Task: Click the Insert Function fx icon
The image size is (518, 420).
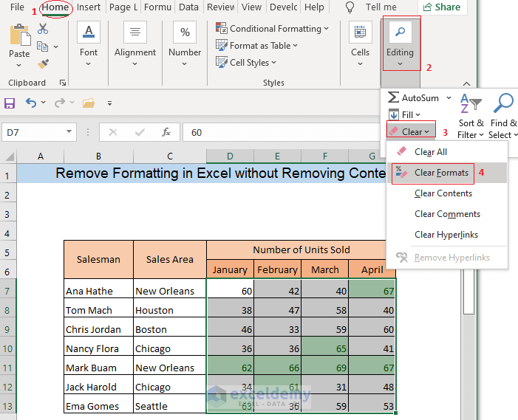Action: point(166,132)
